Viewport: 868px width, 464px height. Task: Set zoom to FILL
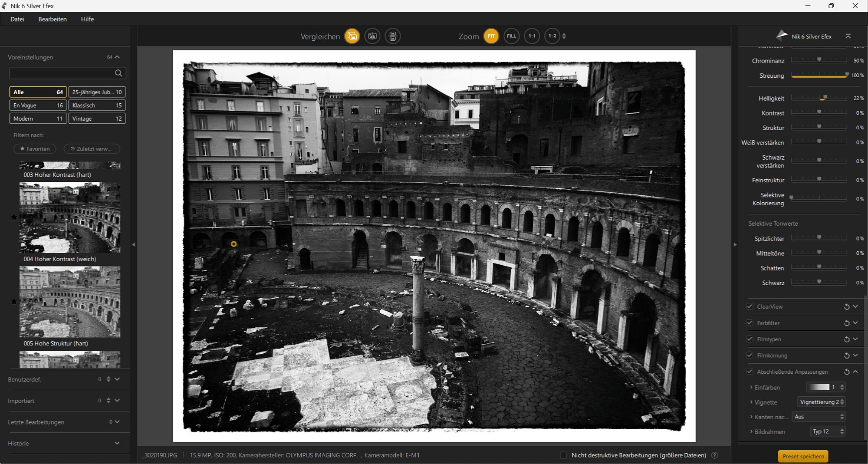512,36
